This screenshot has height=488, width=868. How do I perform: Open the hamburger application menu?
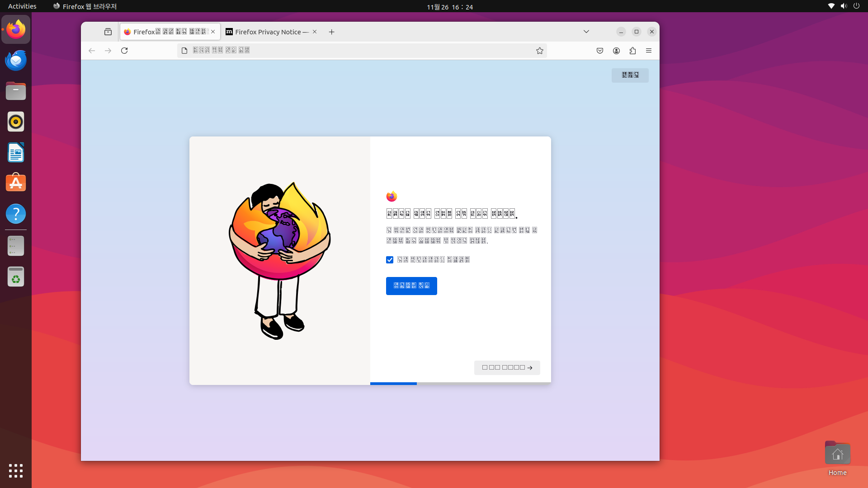(649, 51)
